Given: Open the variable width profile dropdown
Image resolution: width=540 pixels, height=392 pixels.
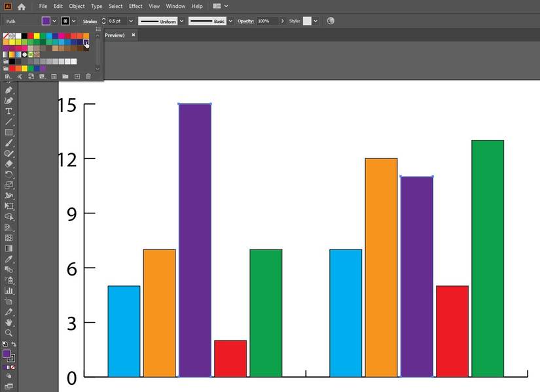Looking at the screenshot, I should point(183,21).
